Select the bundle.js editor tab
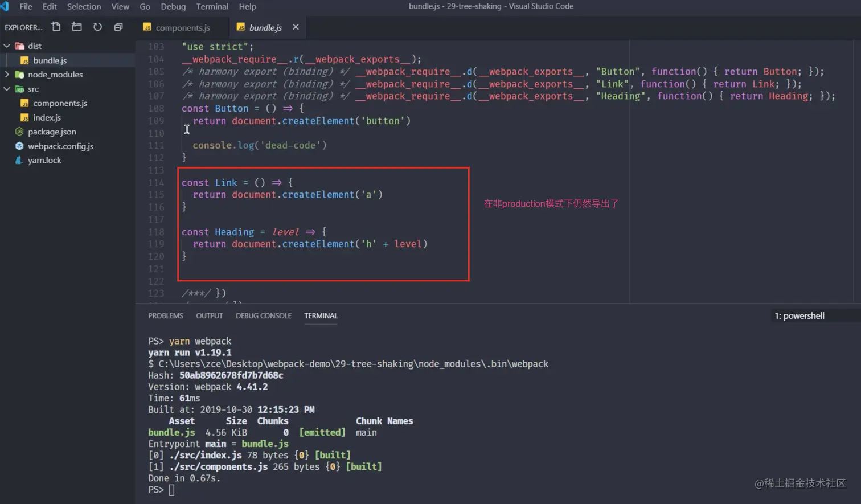This screenshot has width=861, height=504. (x=268, y=27)
